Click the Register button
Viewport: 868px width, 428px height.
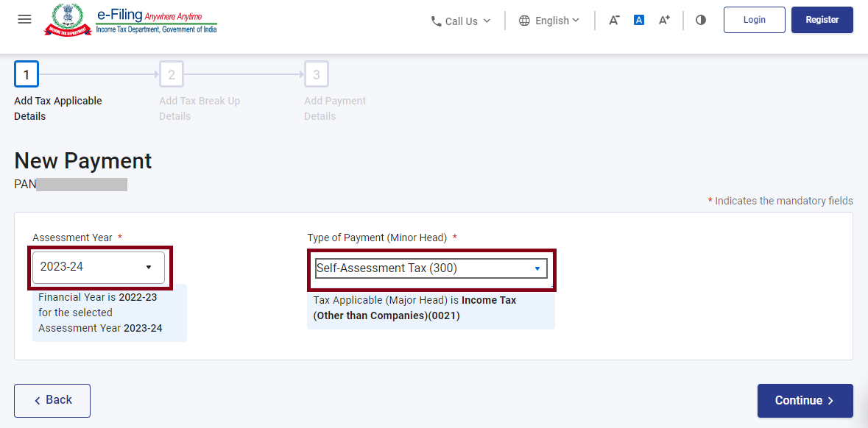[822, 20]
